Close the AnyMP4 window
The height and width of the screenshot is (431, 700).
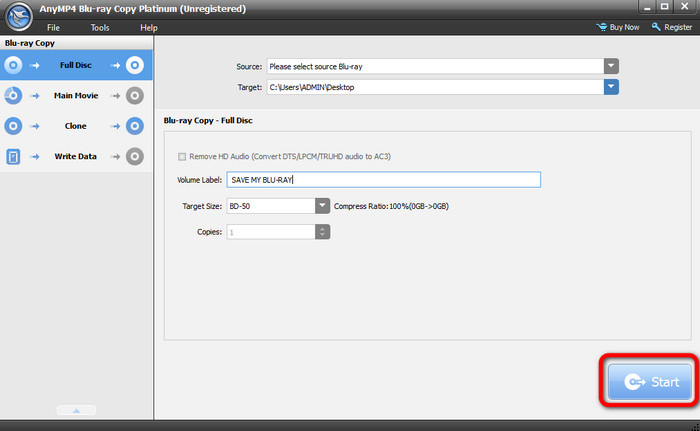(x=684, y=7)
